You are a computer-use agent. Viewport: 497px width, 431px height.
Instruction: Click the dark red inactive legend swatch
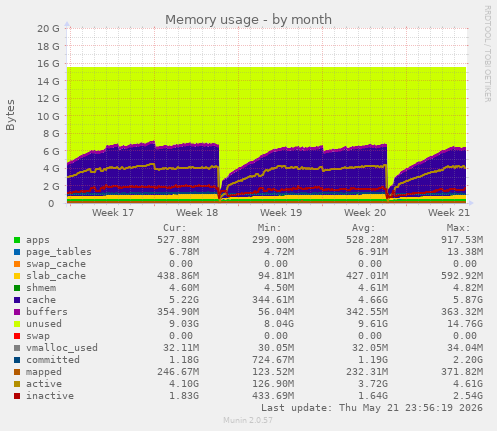pos(17,396)
